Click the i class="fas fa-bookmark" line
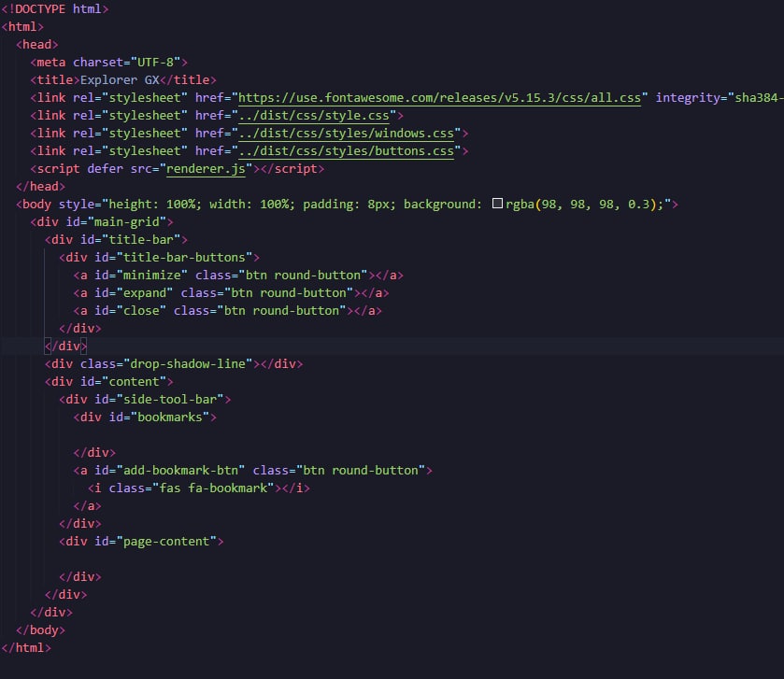784x679 pixels. click(198, 488)
